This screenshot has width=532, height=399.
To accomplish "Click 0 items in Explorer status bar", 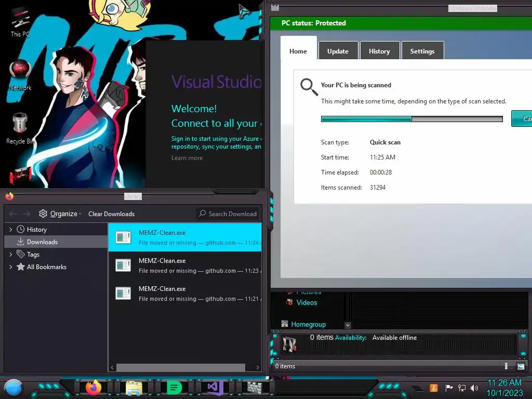I will pyautogui.click(x=285, y=366).
